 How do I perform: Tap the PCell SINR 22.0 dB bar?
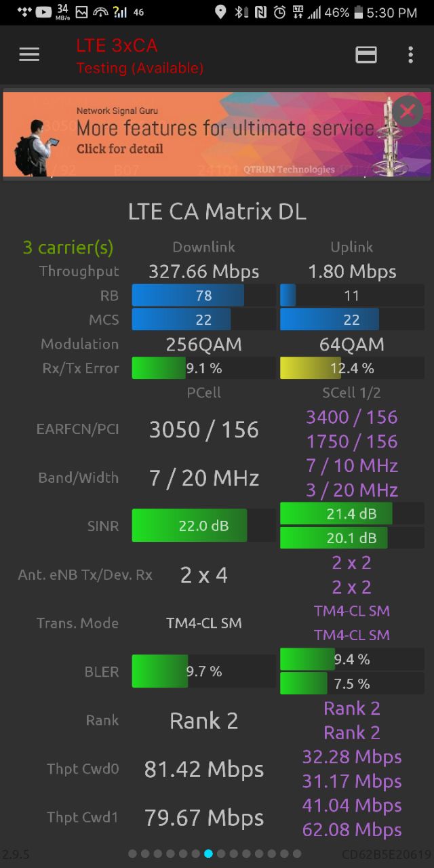tap(203, 526)
